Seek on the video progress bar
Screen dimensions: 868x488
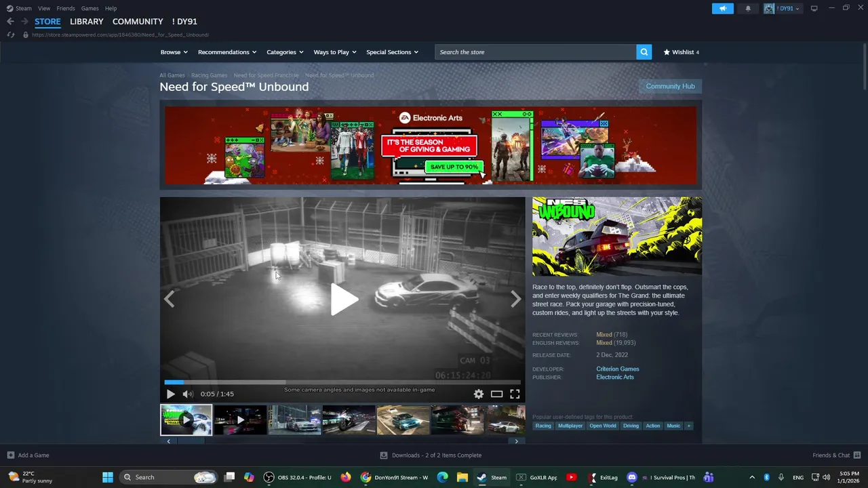click(x=342, y=382)
